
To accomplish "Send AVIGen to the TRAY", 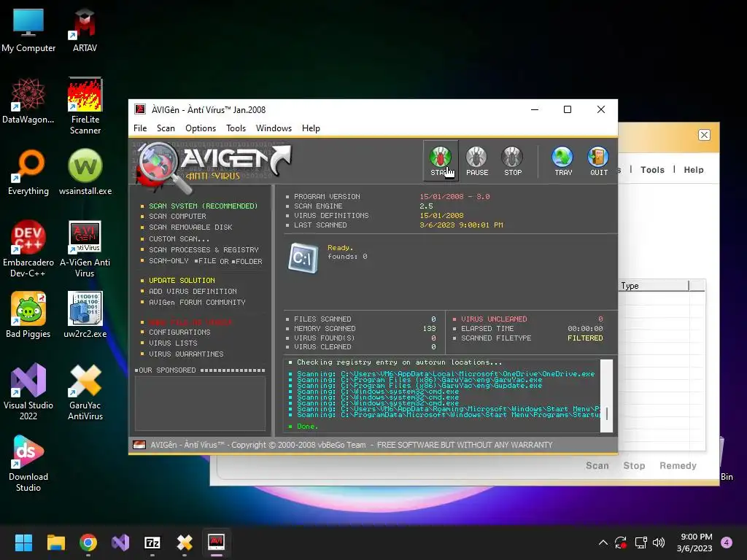I will [563, 161].
